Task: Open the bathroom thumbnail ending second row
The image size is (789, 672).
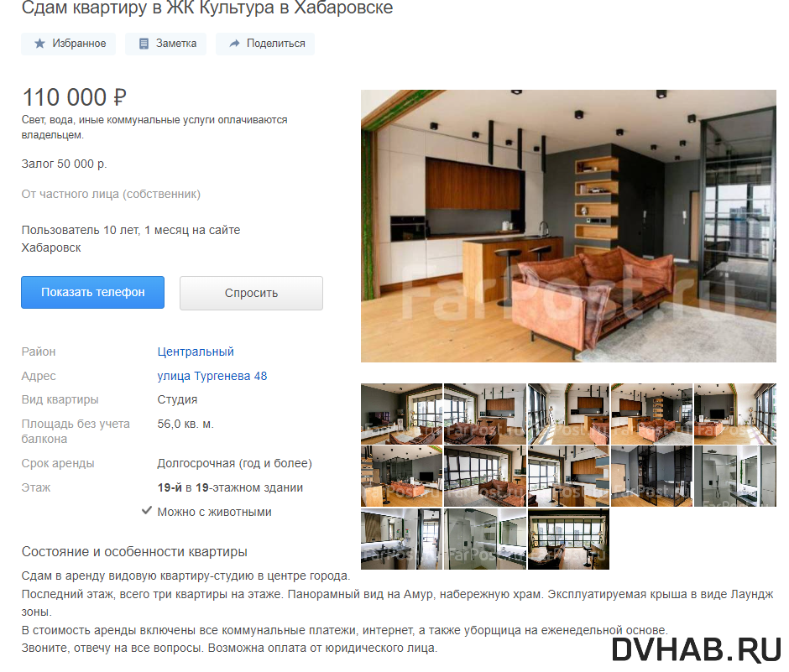Action: pos(735,476)
